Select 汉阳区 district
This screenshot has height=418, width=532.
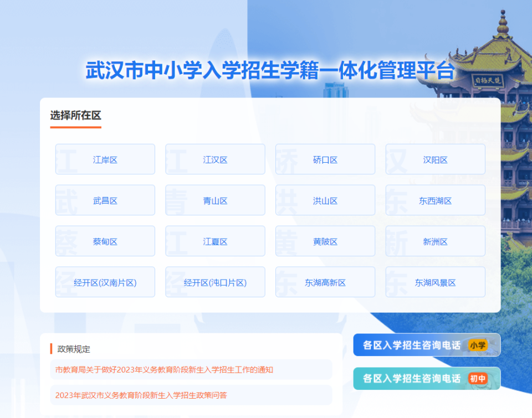click(x=435, y=159)
